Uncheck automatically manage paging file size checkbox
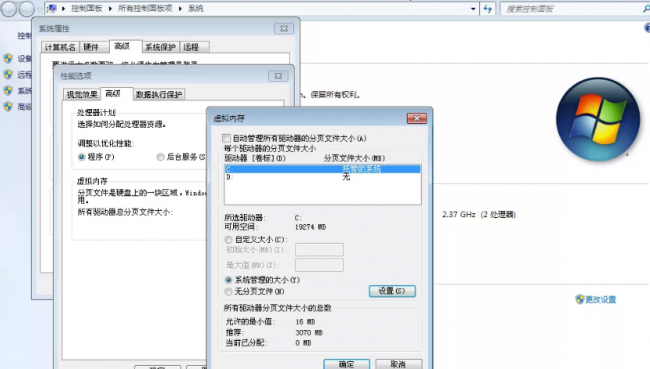The width and height of the screenshot is (650, 369). click(x=226, y=138)
